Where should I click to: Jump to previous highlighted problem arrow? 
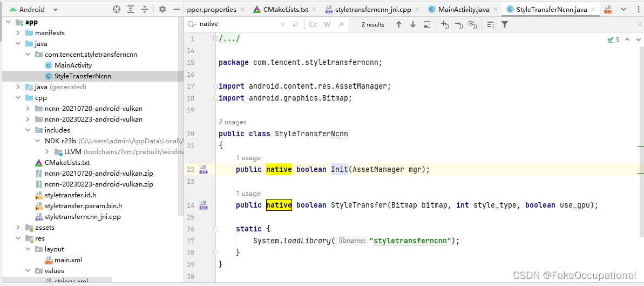[x=627, y=39]
